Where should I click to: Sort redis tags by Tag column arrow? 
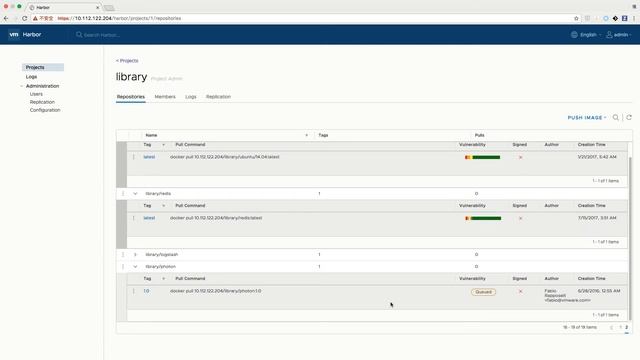(164, 206)
